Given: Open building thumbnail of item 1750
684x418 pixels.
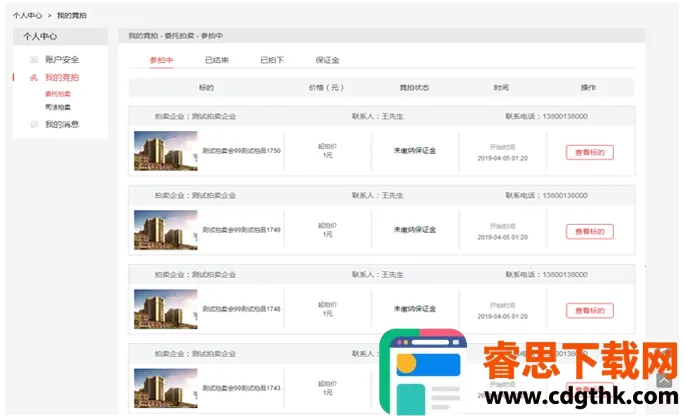Looking at the screenshot, I should 166,151.
